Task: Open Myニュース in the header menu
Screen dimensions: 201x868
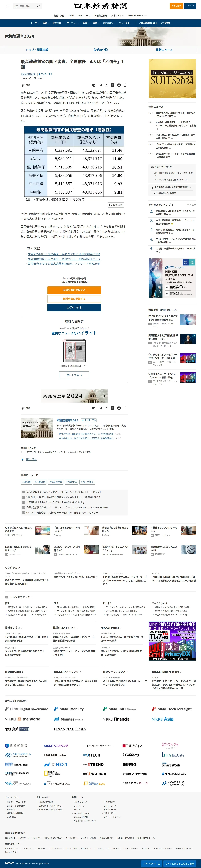Action: click(x=84, y=15)
